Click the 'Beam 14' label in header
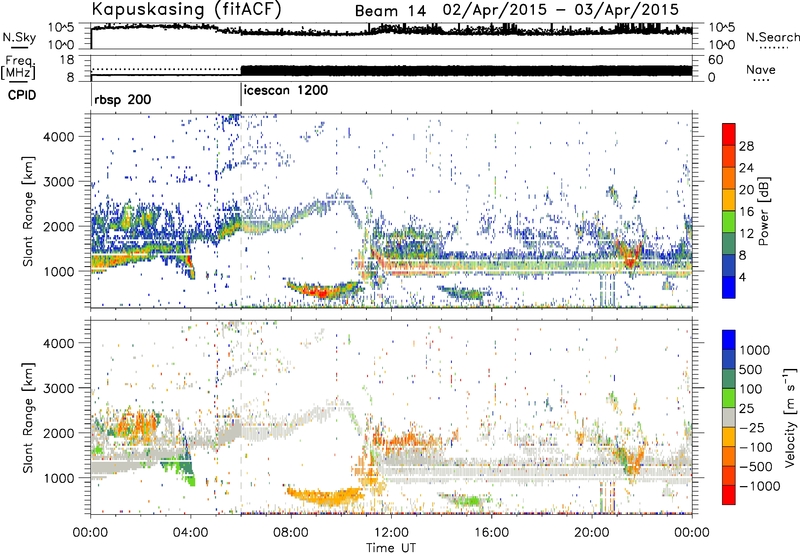 390,11
